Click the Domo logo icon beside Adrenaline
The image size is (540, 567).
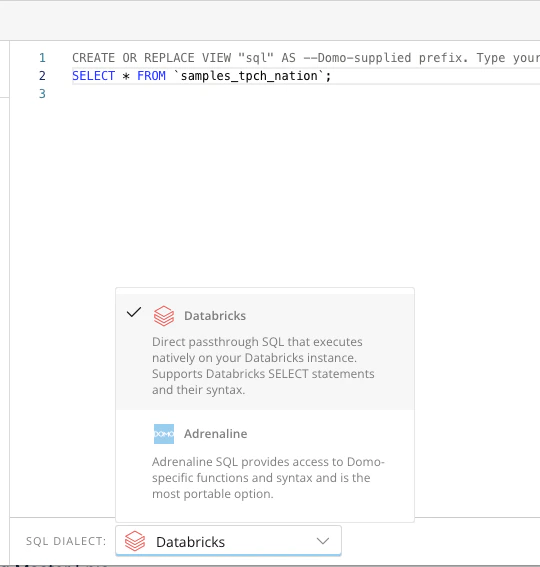coord(164,434)
